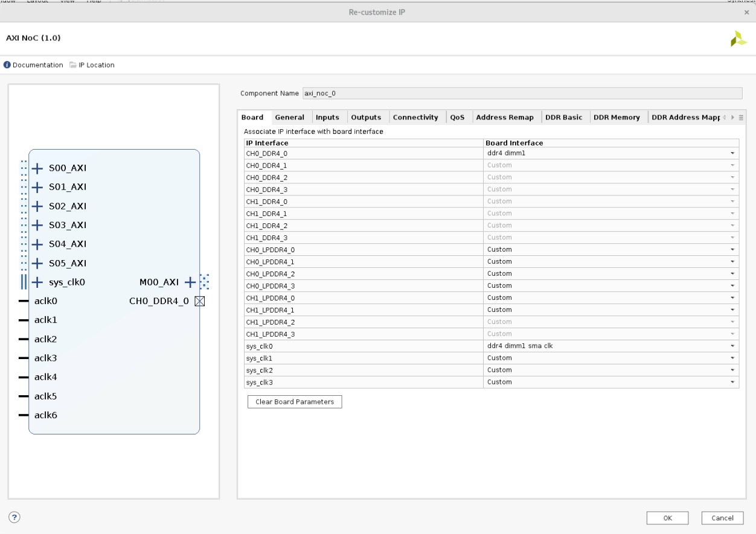Click the IP Location folder icon

[x=73, y=65]
